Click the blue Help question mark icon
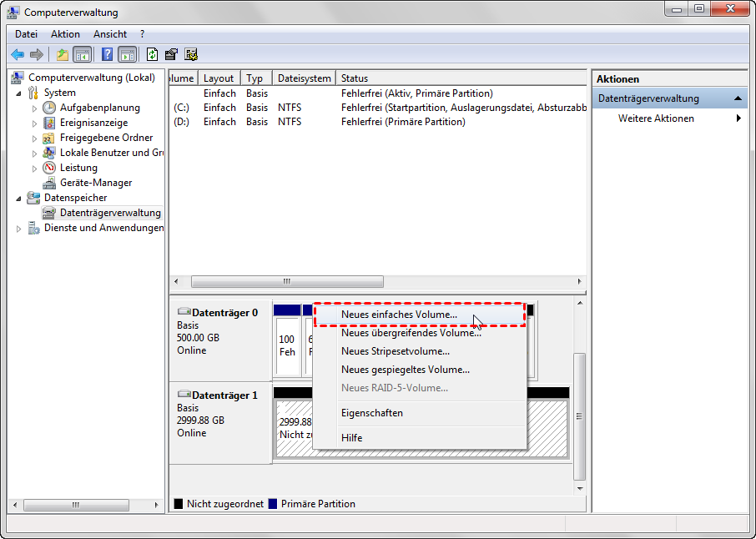The width and height of the screenshot is (756, 539). coord(107,54)
